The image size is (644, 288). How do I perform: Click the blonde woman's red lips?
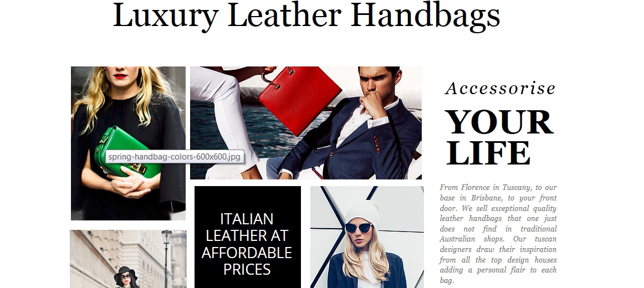point(120,76)
